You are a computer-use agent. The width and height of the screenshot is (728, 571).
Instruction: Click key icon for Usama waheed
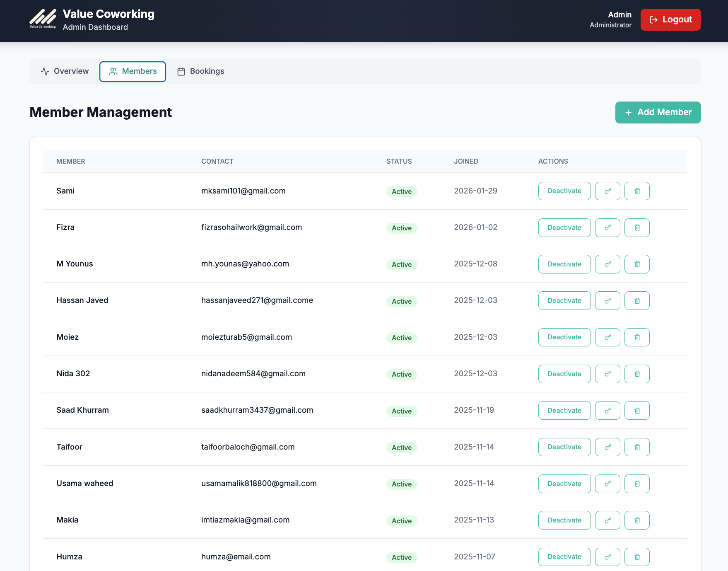tap(607, 484)
